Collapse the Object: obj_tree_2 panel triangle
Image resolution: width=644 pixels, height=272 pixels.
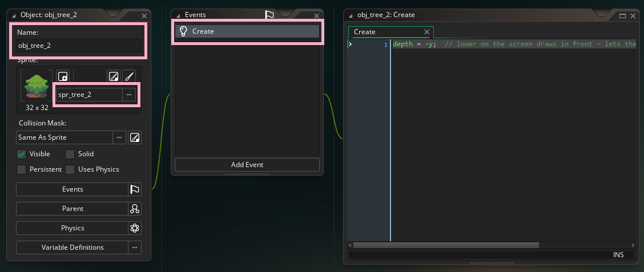tap(14, 15)
